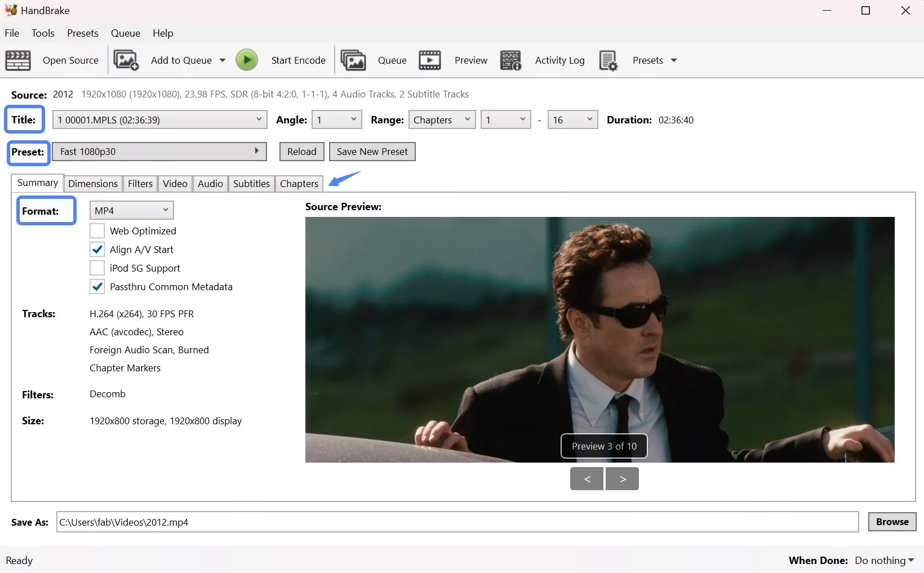This screenshot has width=924, height=573.
Task: Start encoding with the green play icon
Action: tap(246, 60)
